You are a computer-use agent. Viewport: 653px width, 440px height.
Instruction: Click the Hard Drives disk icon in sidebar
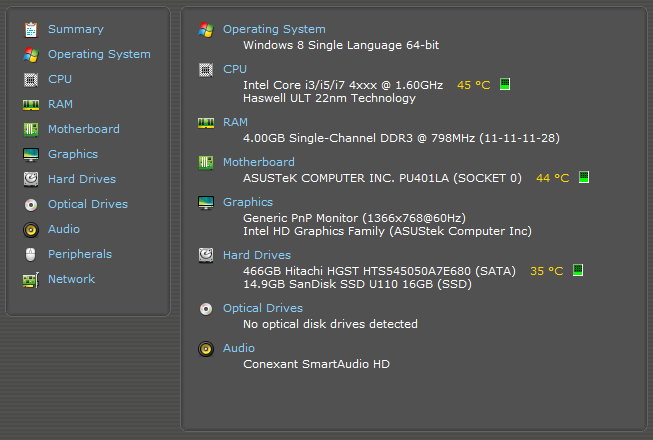click(31, 179)
